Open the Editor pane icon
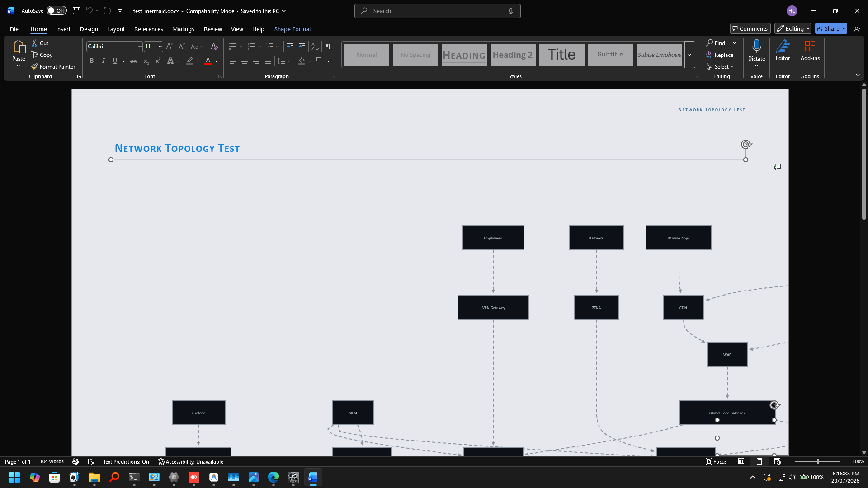The width and height of the screenshot is (868, 488). (x=783, y=47)
